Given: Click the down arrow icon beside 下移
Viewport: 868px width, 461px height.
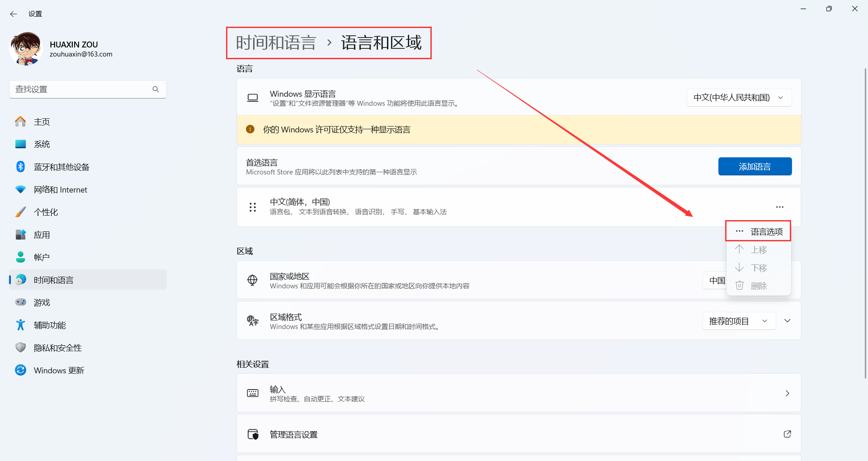Looking at the screenshot, I should 740,267.
